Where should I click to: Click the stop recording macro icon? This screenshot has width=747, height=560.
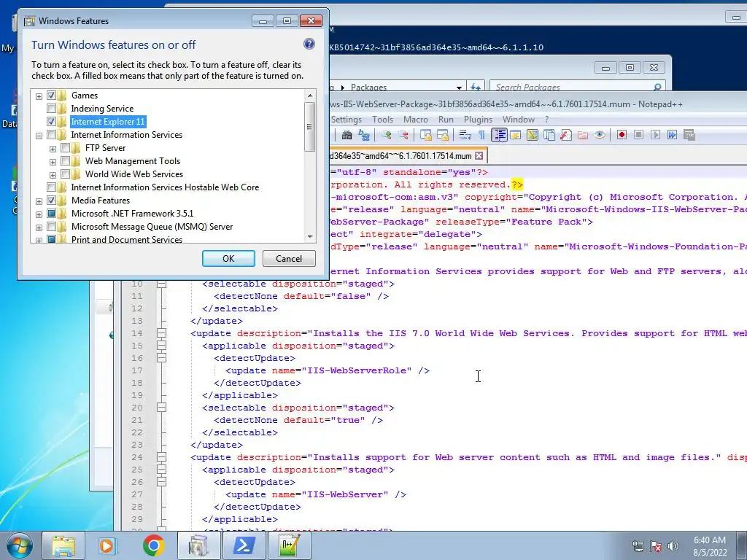click(x=639, y=135)
